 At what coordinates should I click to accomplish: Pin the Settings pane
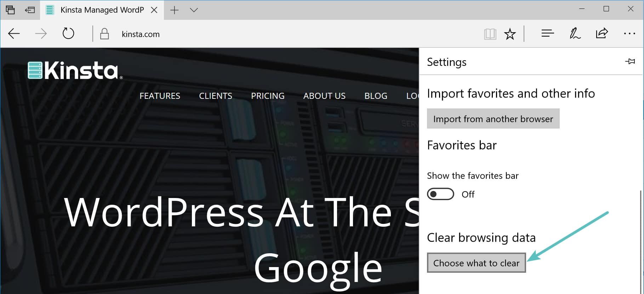coord(630,62)
